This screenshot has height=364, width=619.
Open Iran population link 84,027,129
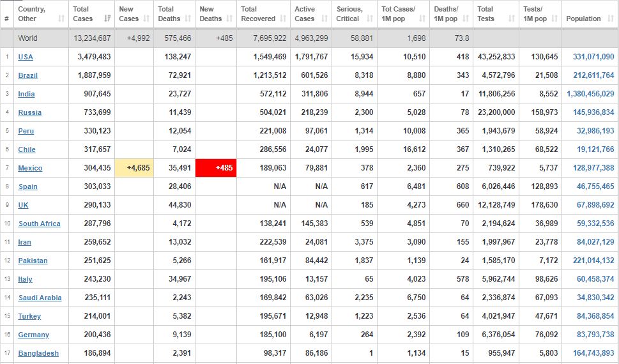pyautogui.click(x=595, y=243)
